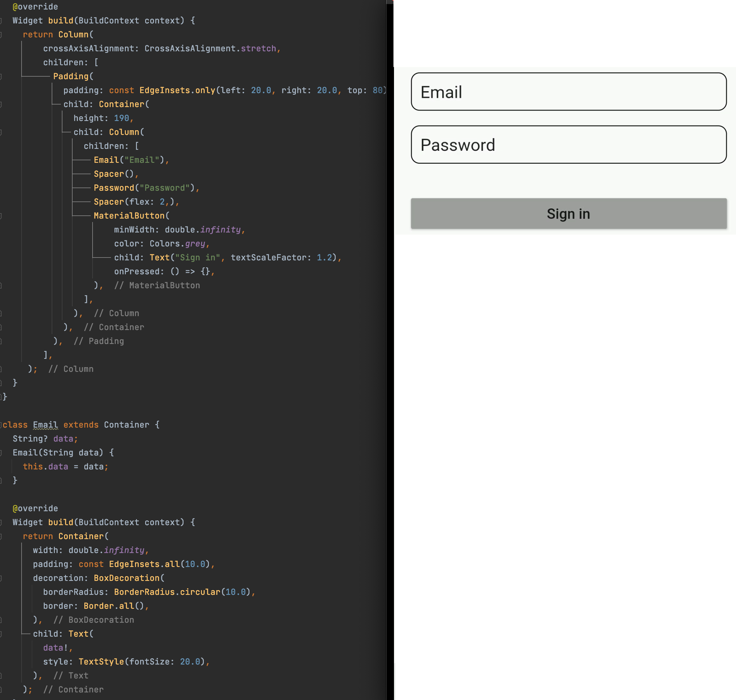Click the 'return Column(' code line

[x=58, y=34]
